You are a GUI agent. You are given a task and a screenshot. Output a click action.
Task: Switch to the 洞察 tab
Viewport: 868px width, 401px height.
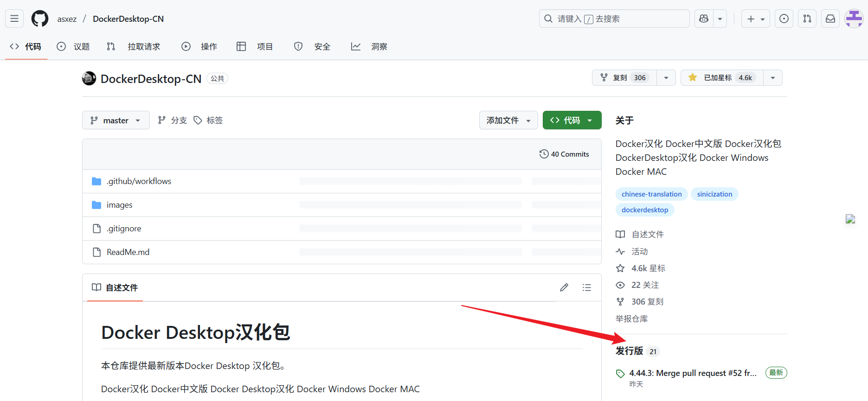coord(369,46)
